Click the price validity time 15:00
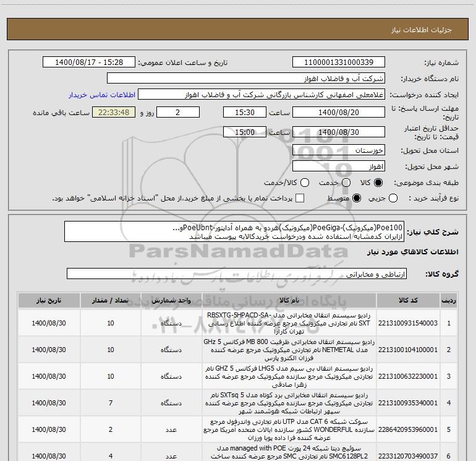Viewport: 476px width, 461px height. [x=245, y=132]
